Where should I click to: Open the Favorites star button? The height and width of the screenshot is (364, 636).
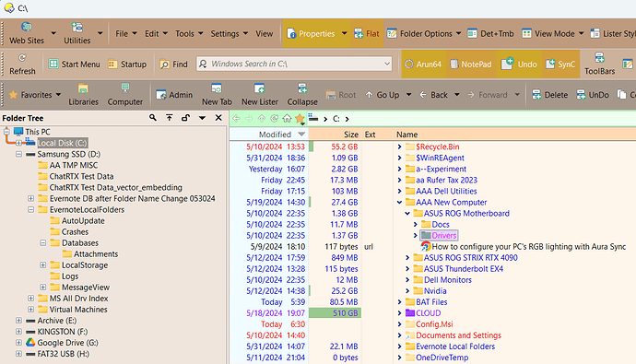30,95
